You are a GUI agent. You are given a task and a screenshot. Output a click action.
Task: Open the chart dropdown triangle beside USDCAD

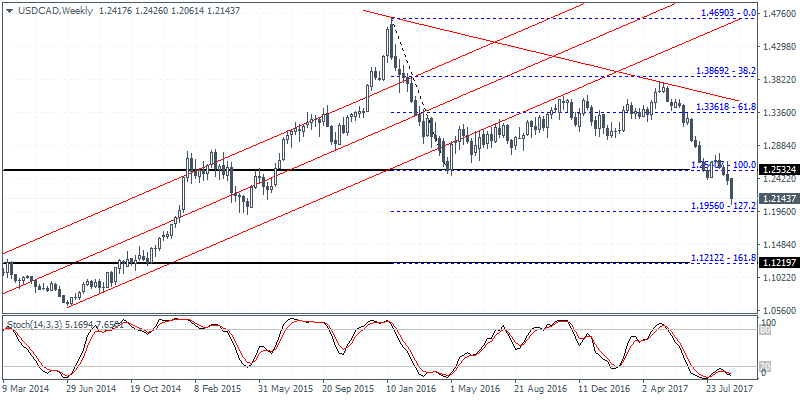[10, 10]
